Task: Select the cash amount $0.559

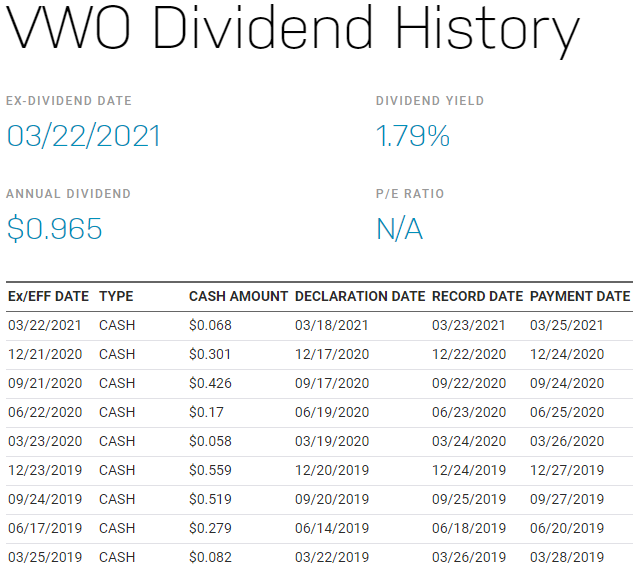Action: 210,470
